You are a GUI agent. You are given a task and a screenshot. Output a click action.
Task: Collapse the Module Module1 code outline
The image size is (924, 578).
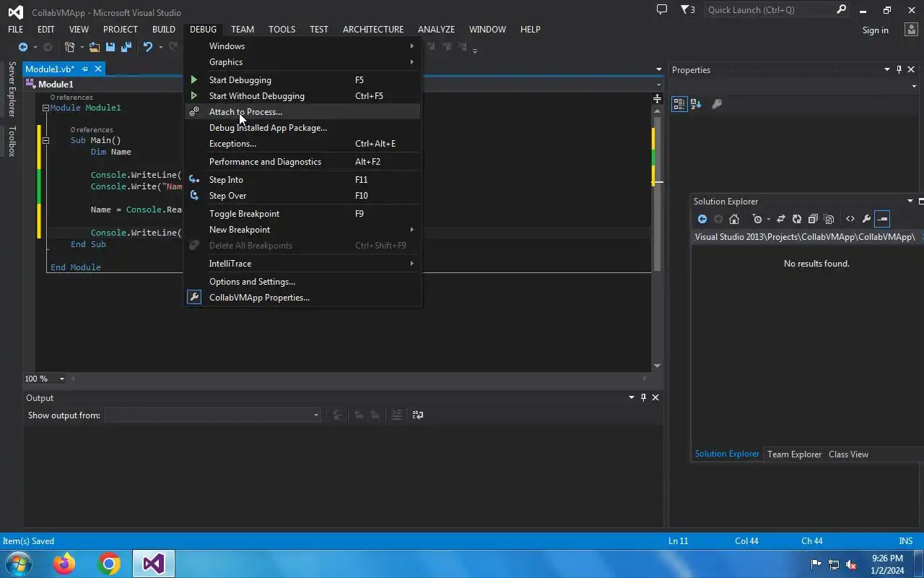click(45, 108)
